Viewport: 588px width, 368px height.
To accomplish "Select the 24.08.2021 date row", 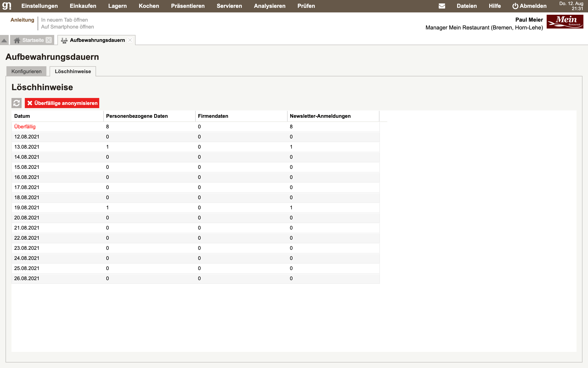I will [x=196, y=258].
